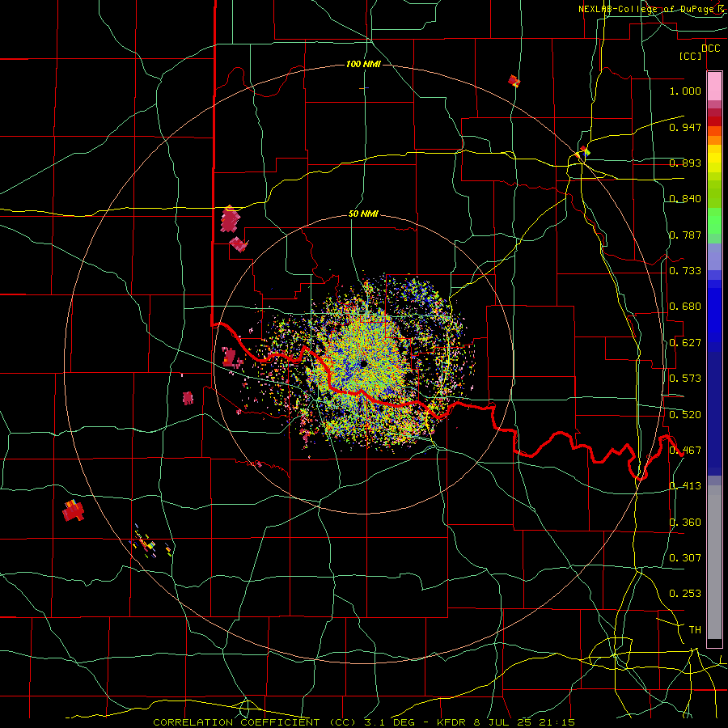
Task: Click the 0.520 legend value
Action: click(x=685, y=415)
